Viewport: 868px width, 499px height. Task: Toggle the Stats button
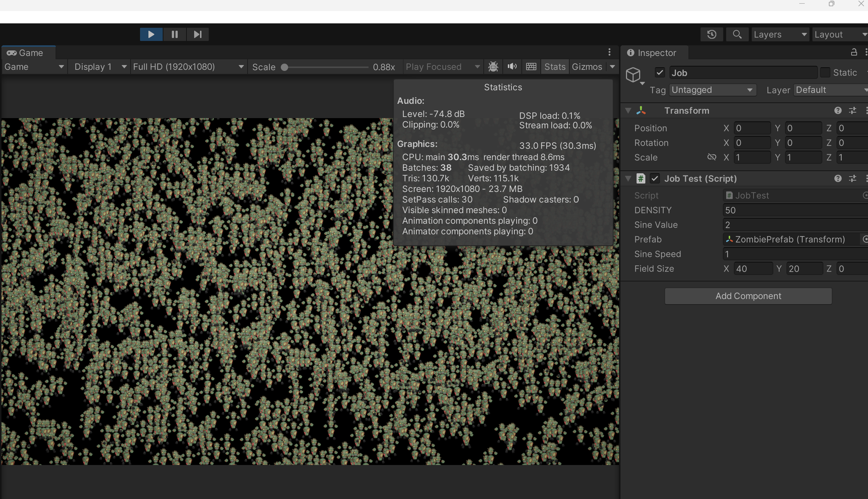(x=554, y=67)
